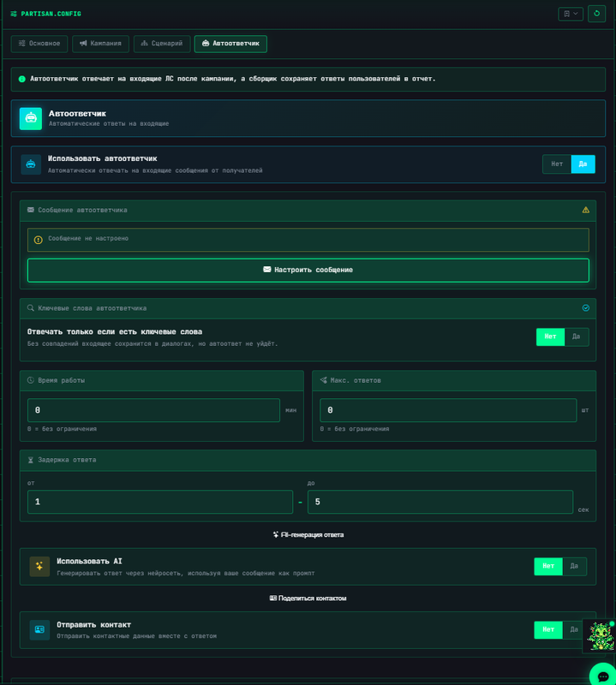The height and width of the screenshot is (685, 616).
Task: Click the large robot icon beside Автоответчик heading
Action: (x=31, y=118)
